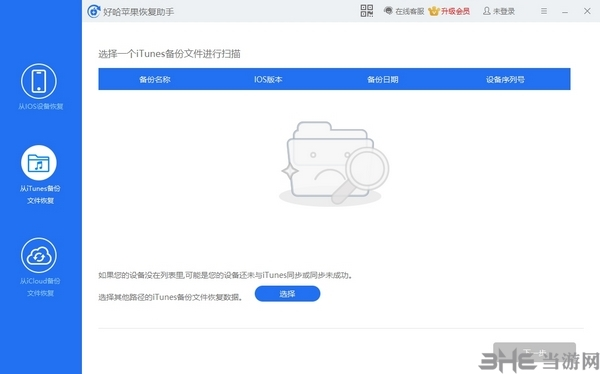Select the 从IOS设备恢复 sidebar label
The width and height of the screenshot is (600, 374).
point(41,106)
